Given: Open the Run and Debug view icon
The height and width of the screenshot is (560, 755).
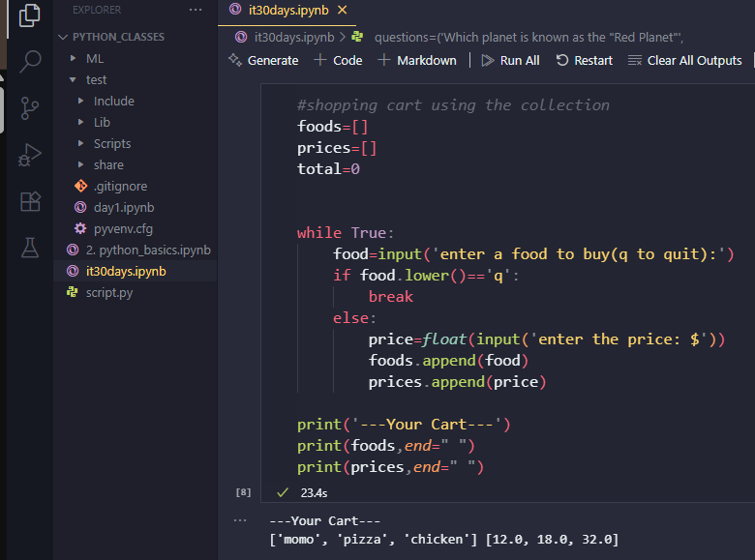Looking at the screenshot, I should click(x=30, y=155).
